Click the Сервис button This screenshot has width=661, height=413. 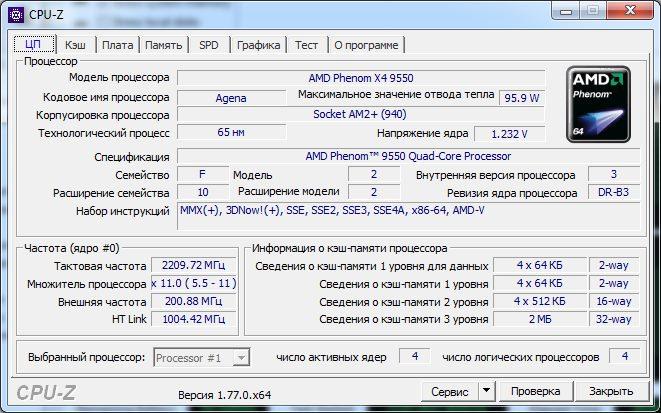coord(449,392)
